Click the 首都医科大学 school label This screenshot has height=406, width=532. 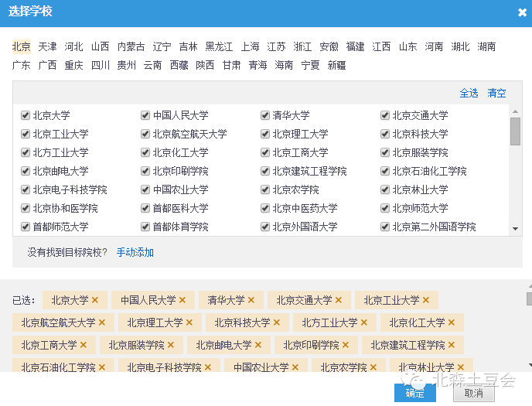point(180,208)
